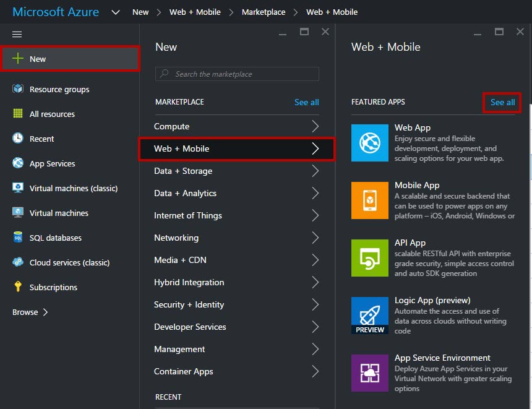532x409 pixels.
Task: Minimize the Web + Mobile blade
Action: tap(478, 34)
